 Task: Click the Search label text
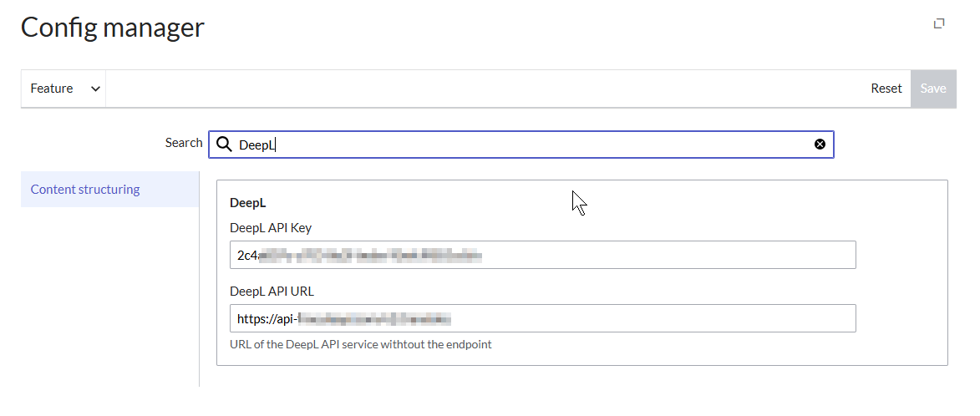184,143
